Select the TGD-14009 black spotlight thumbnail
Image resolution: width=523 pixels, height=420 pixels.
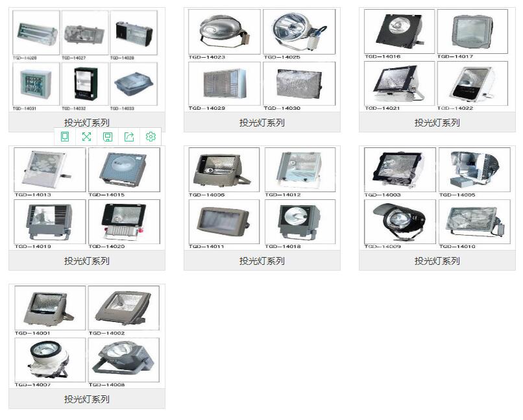click(400, 222)
